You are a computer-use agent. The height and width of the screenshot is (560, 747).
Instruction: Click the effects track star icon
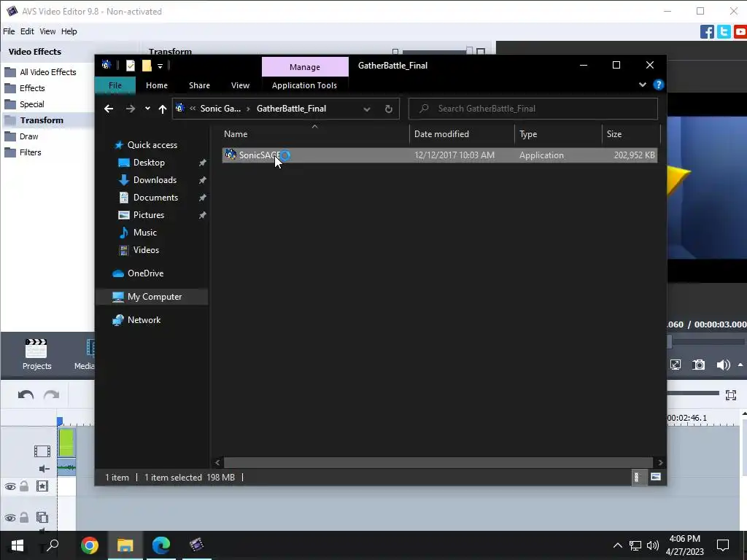42,486
